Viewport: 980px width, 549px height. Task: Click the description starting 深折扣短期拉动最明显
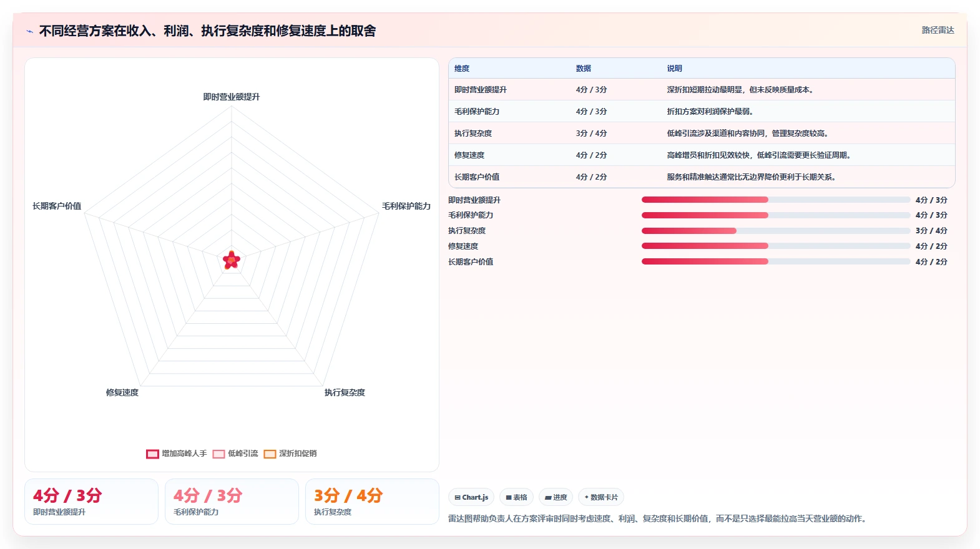pyautogui.click(x=742, y=90)
